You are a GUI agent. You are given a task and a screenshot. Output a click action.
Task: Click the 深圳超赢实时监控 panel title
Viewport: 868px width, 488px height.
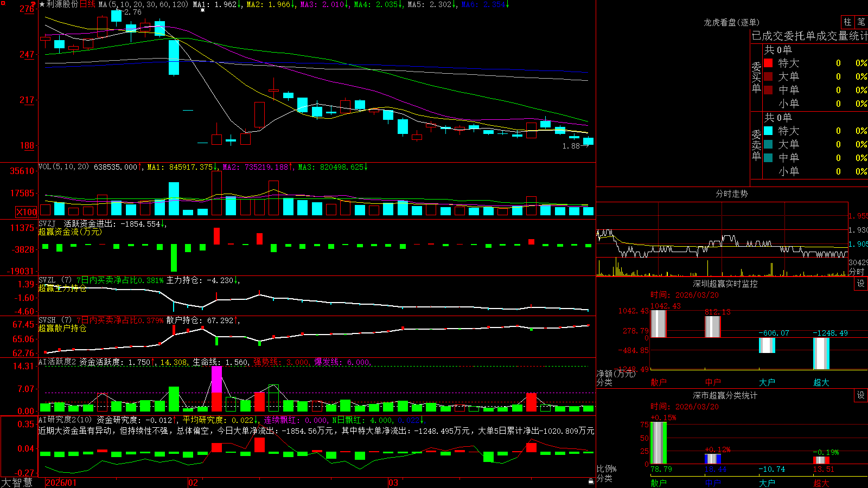coord(725,284)
